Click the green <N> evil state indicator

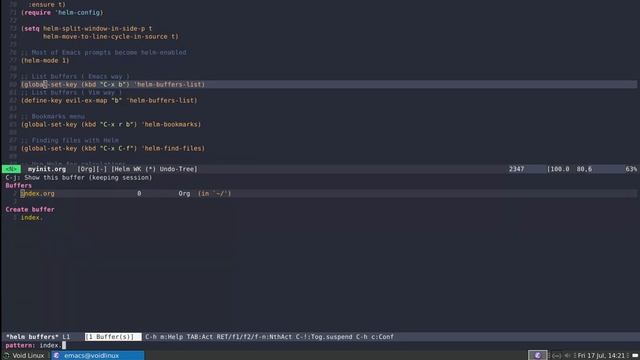11,169
